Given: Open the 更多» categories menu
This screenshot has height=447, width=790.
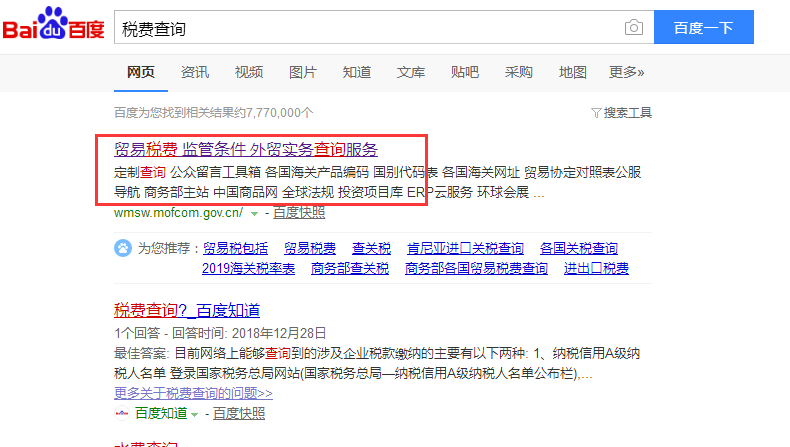Looking at the screenshot, I should [626, 72].
